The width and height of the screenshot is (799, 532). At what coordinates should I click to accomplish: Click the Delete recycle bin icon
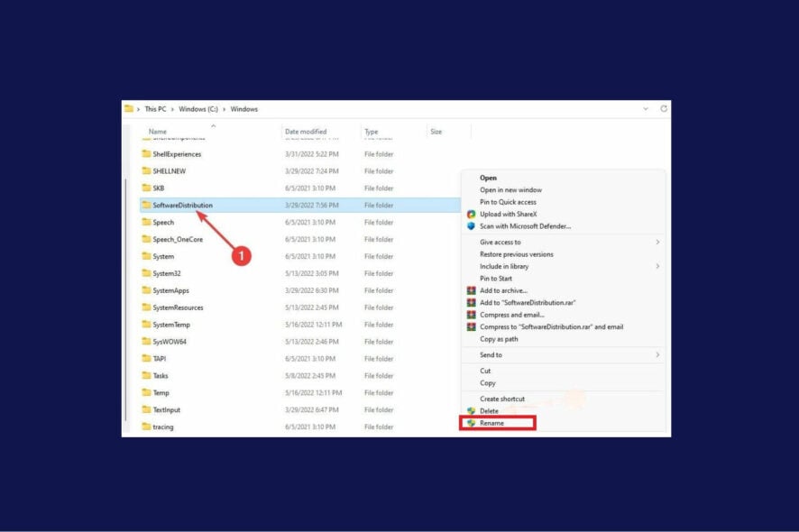[x=470, y=409]
